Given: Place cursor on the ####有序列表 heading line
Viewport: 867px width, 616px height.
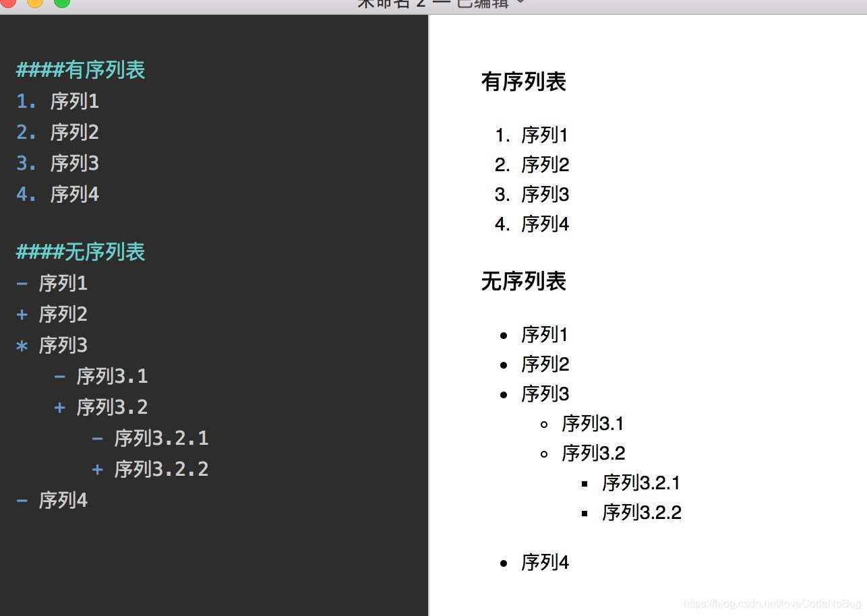Looking at the screenshot, I should click(80, 69).
